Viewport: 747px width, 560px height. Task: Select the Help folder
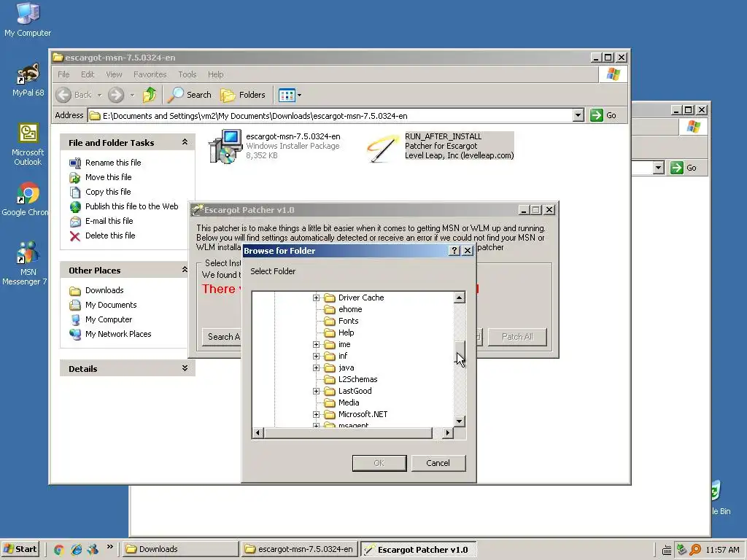click(346, 332)
